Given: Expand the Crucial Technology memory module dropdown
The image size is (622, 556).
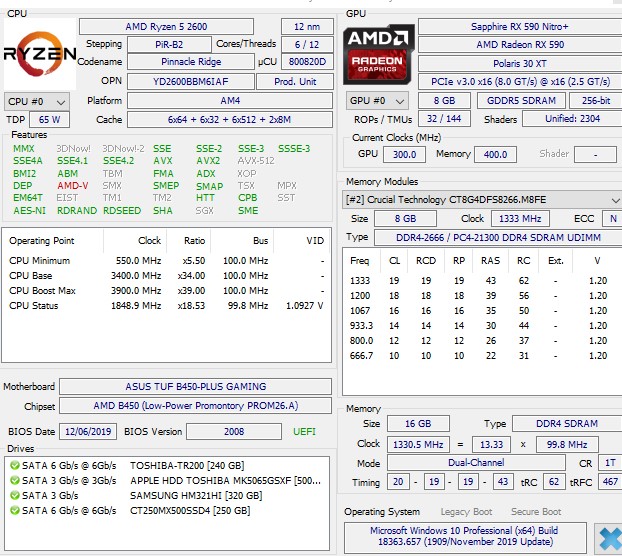Looking at the screenshot, I should [482, 200].
